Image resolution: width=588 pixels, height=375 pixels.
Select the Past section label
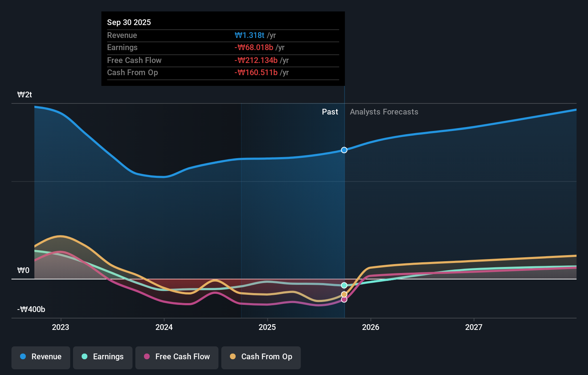[x=330, y=112]
